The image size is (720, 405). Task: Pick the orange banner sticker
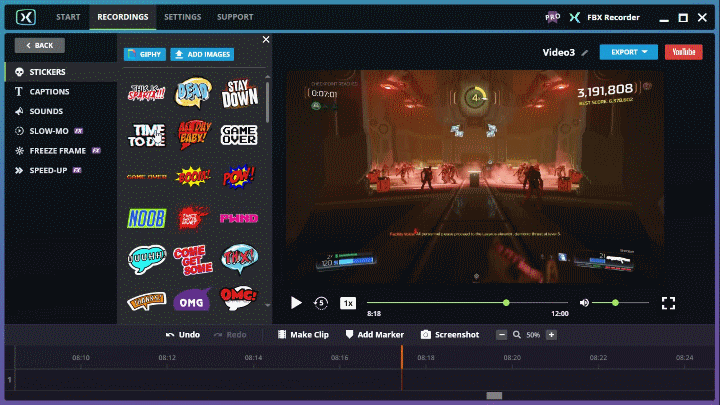(146, 301)
